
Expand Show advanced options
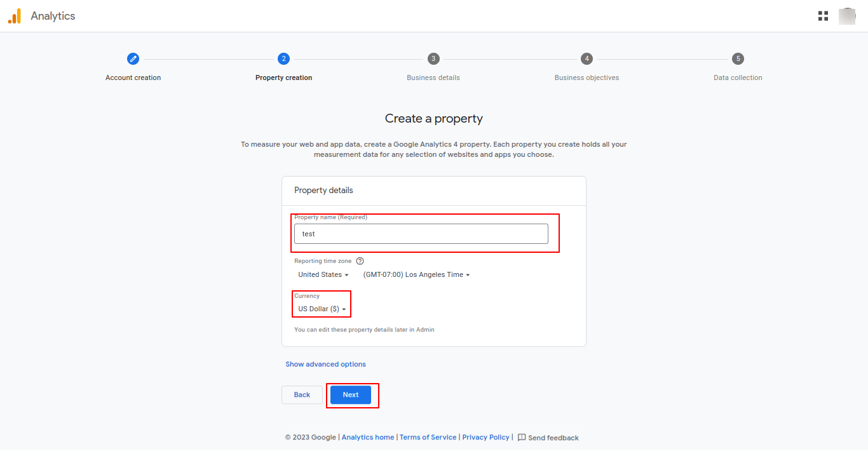(x=325, y=365)
